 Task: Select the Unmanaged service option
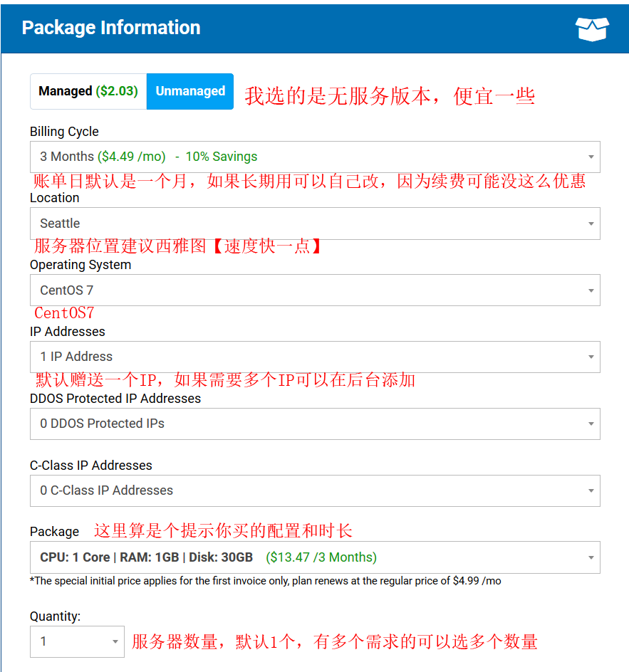pyautogui.click(x=190, y=92)
